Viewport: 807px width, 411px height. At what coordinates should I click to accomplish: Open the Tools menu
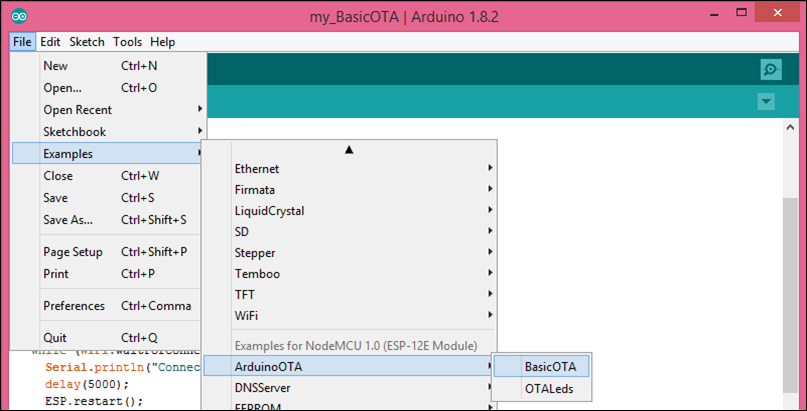pyautogui.click(x=128, y=42)
